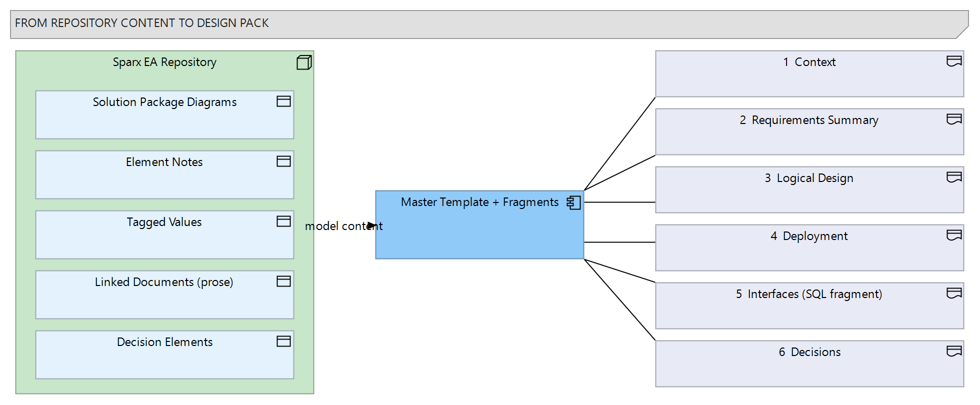Select the 6 Decisions label
Screen dimensions: 980x405
[809, 352]
